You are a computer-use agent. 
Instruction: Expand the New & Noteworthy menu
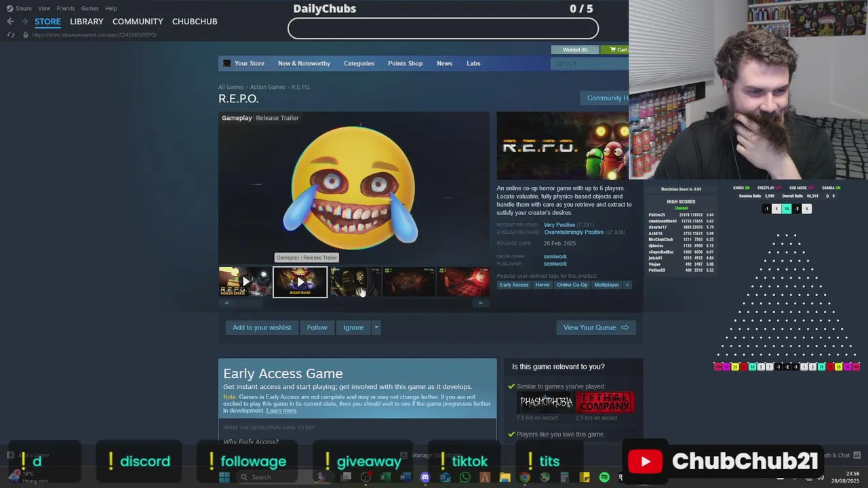click(304, 63)
